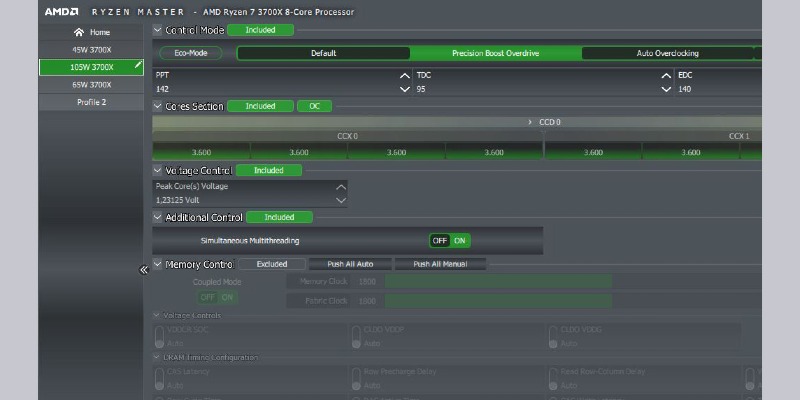The image size is (800, 400).
Task: Select Auto Overclocking mode
Action: point(667,53)
